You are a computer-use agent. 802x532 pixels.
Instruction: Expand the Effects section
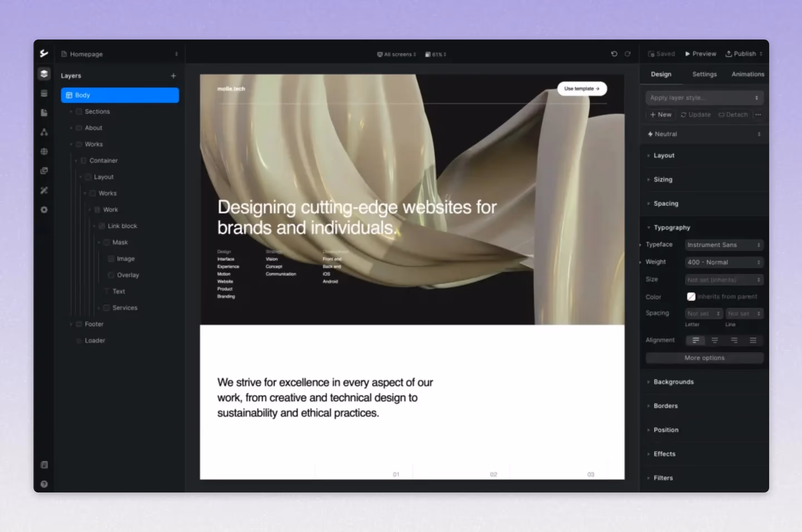664,454
